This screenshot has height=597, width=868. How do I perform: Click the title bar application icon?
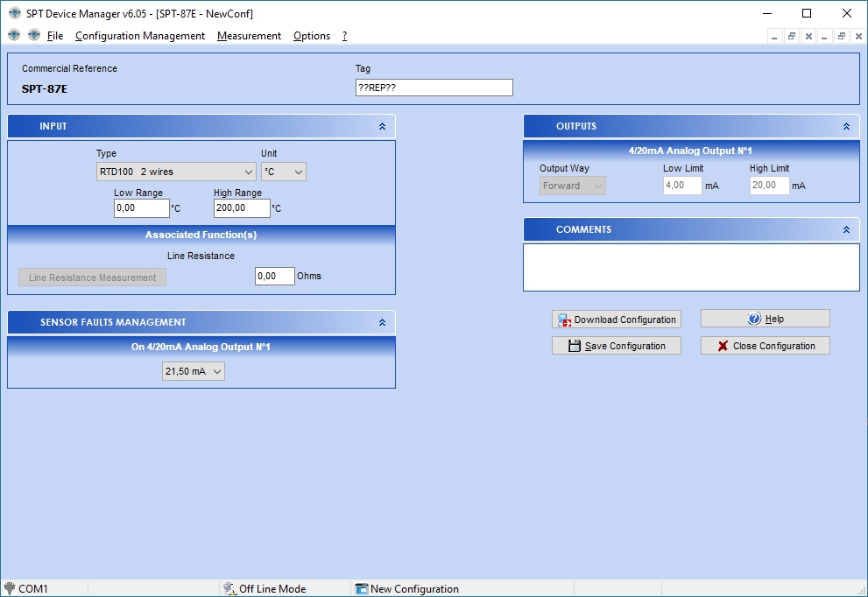(14, 13)
